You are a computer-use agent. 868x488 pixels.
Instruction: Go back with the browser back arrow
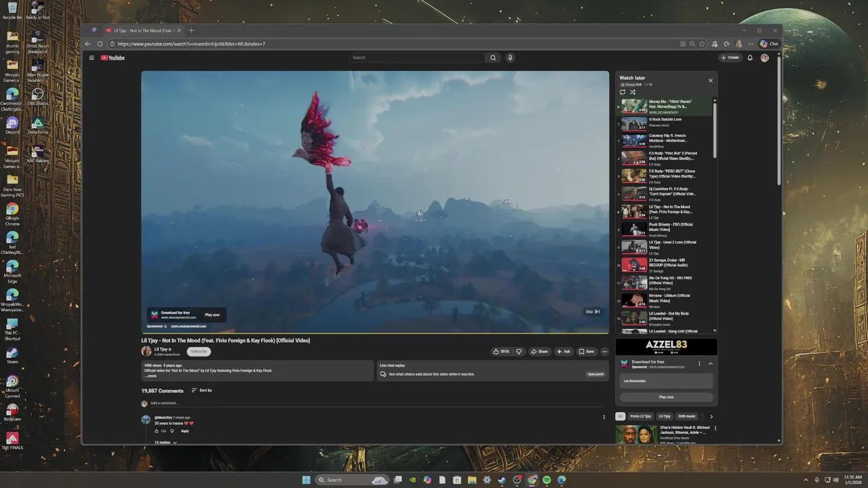point(88,44)
